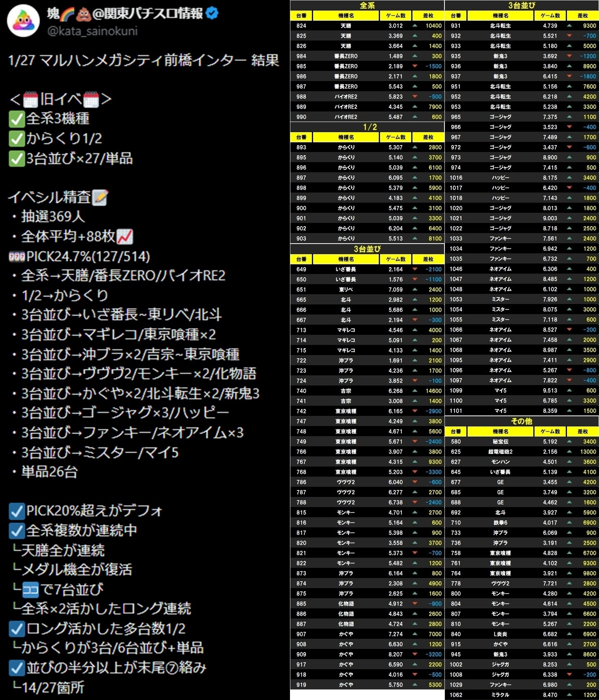Click the calendar emoji after 旧イベ
Viewport: 599px width, 700px height.
[x=91, y=99]
